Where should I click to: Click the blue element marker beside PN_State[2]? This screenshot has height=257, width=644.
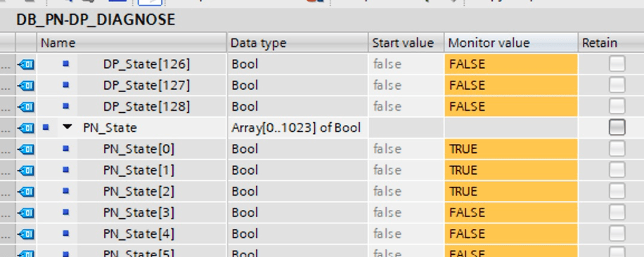[x=65, y=192]
